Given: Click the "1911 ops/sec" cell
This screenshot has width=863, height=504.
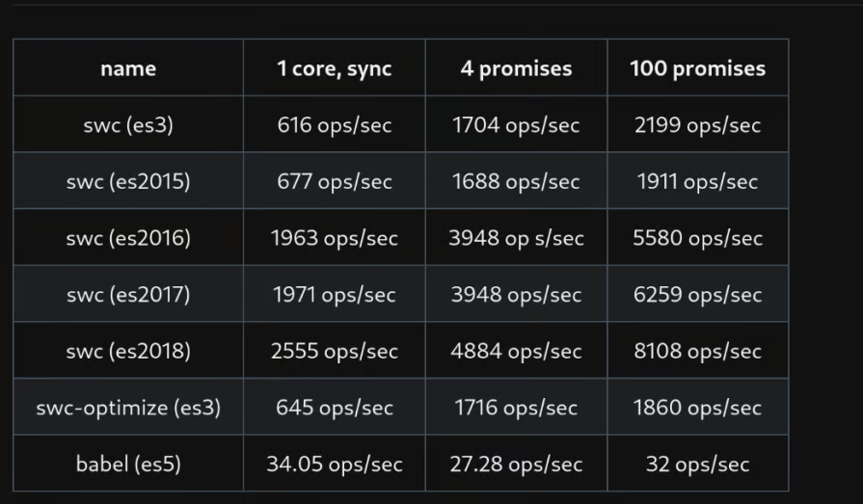Looking at the screenshot, I should [x=697, y=181].
